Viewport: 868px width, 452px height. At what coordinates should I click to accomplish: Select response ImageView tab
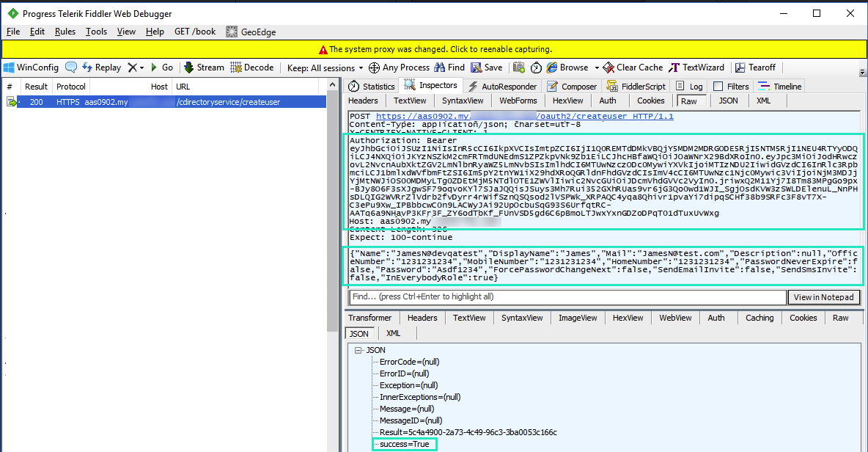point(578,318)
